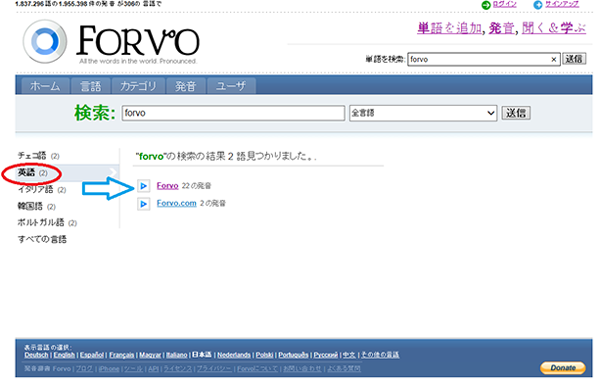This screenshot has width=600, height=384.
Task: Click the 発音 link in the header slogan
Action: click(x=502, y=28)
